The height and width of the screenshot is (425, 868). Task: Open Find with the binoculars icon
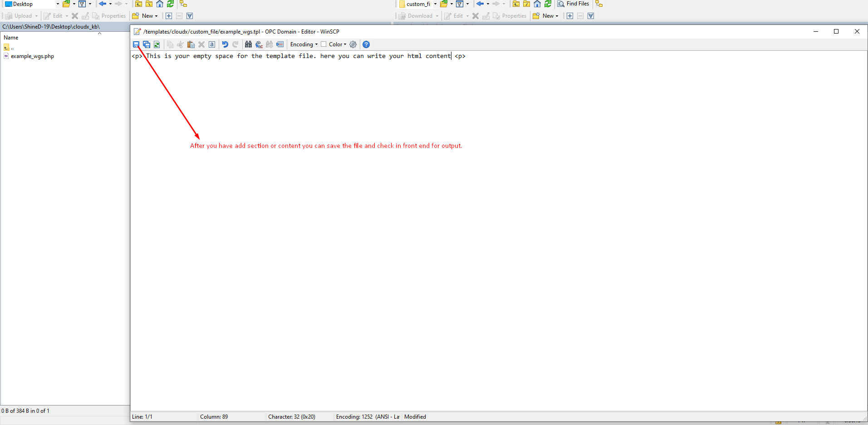click(248, 44)
